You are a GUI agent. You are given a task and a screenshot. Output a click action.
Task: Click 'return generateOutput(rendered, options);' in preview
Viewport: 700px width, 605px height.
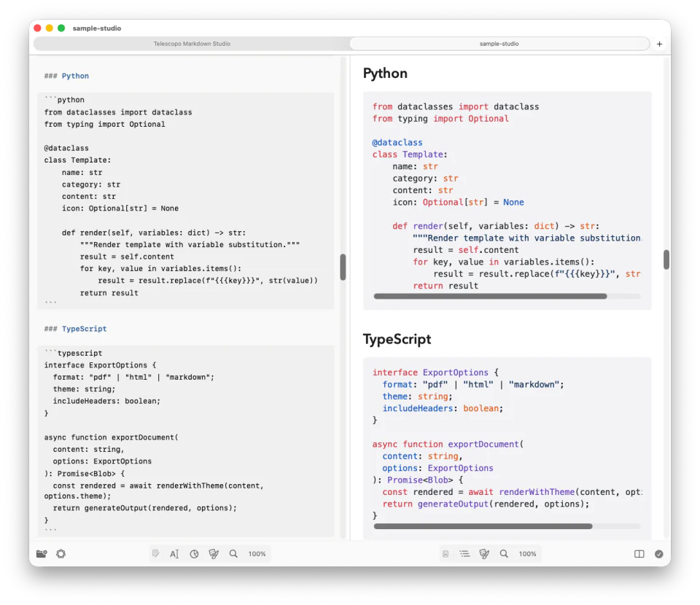pyautogui.click(x=486, y=504)
